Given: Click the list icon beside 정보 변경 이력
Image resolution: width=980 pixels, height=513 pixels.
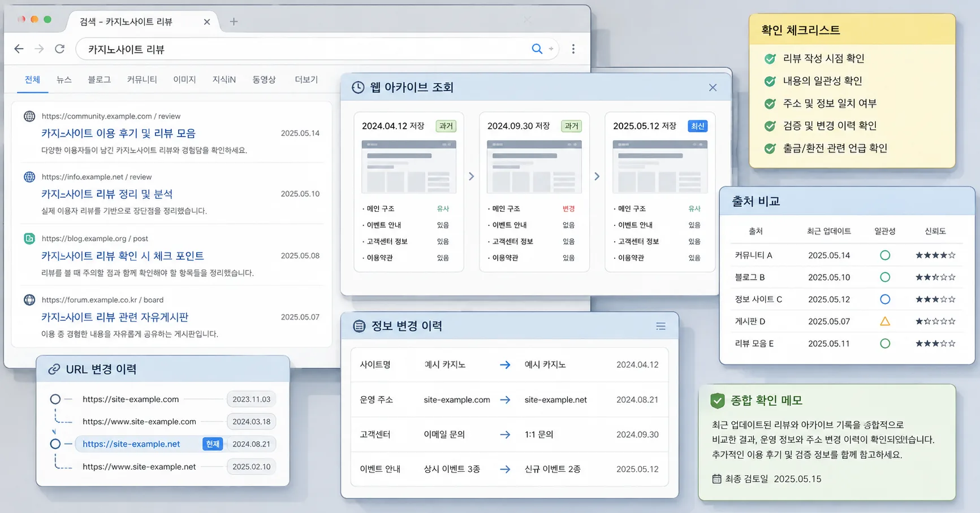Looking at the screenshot, I should [359, 326].
